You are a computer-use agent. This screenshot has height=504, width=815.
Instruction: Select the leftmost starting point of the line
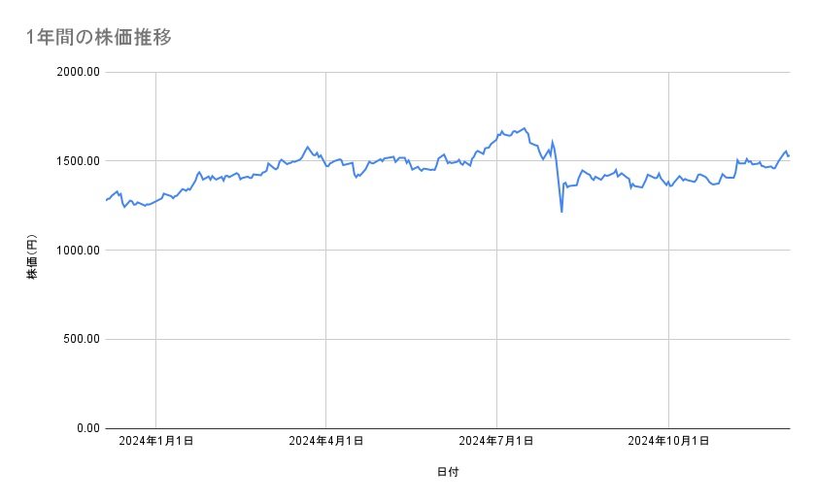click(x=106, y=200)
